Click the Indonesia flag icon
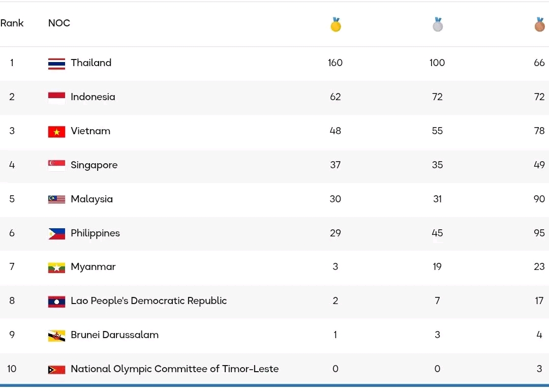Image resolution: width=549 pixels, height=392 pixels. point(56,98)
